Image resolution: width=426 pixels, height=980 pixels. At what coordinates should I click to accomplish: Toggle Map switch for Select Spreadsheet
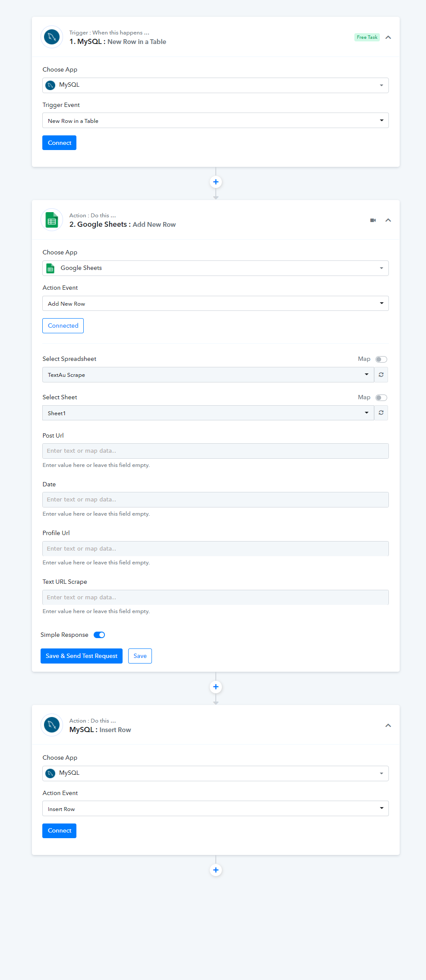coord(381,359)
